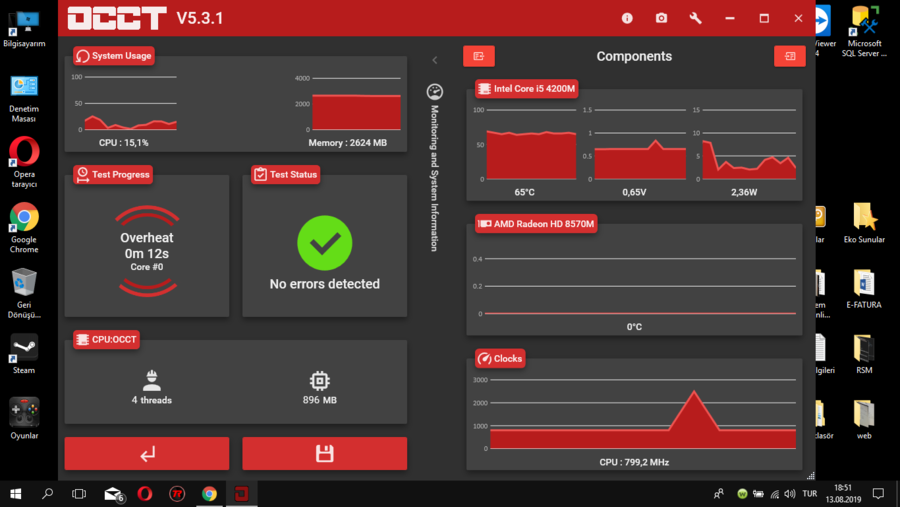Click the 0,65V voltage graph
The image size is (900, 507).
(640, 144)
